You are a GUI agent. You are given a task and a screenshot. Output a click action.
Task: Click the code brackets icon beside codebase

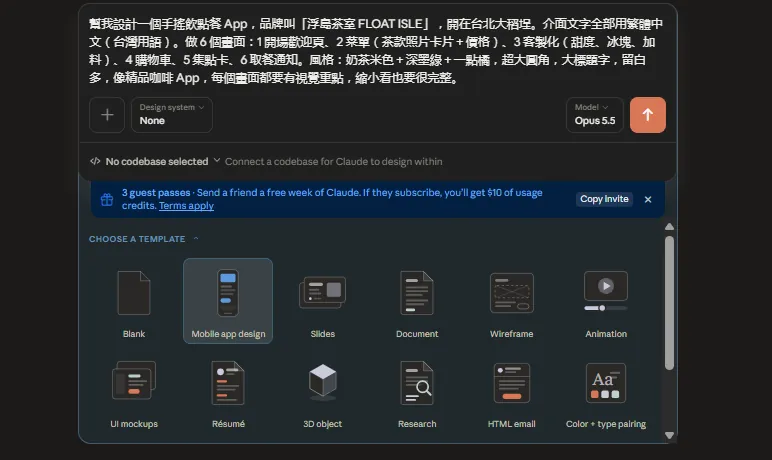(95, 161)
